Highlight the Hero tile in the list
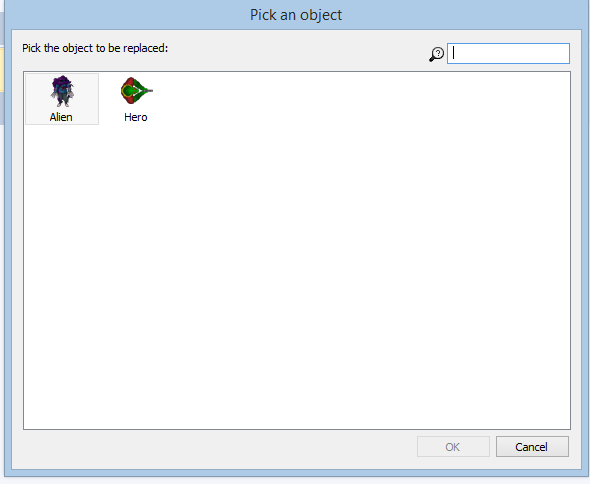Screen dimensions: 590x484 pos(136,99)
